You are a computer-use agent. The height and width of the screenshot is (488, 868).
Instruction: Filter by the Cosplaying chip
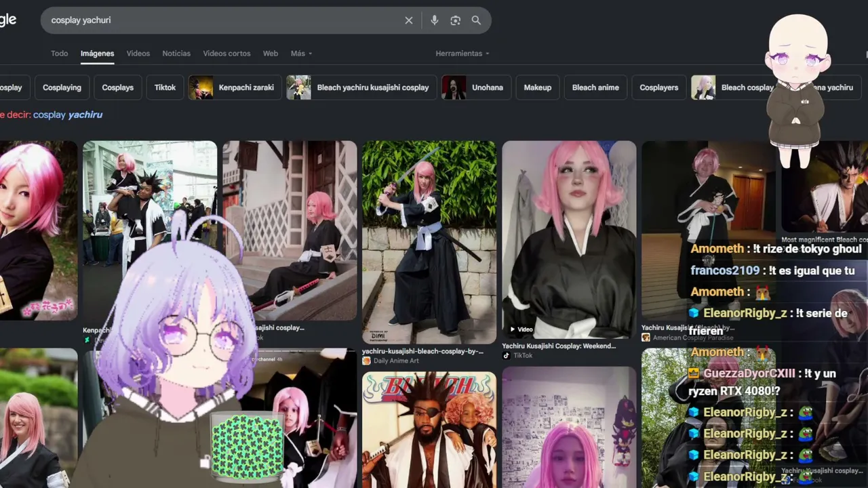[62, 87]
